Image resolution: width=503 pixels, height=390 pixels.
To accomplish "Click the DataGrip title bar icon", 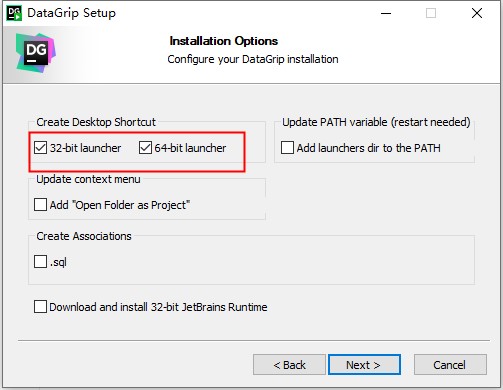I will click(14, 13).
